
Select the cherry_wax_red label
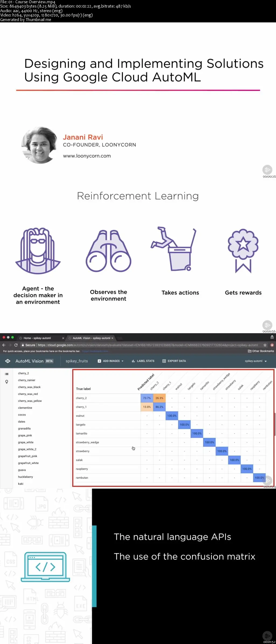(x=28, y=394)
